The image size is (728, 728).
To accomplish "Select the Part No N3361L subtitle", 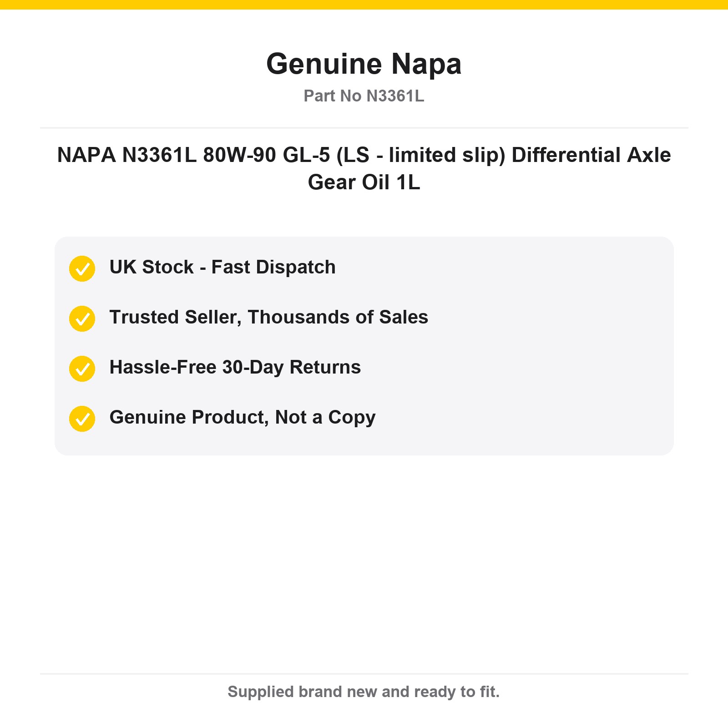I will 364,96.
